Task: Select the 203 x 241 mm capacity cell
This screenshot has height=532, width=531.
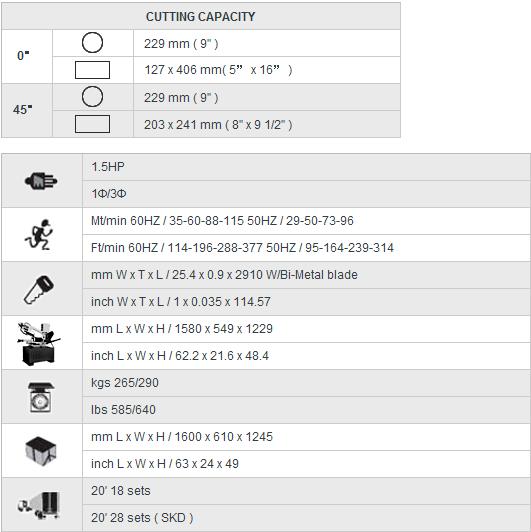Action: (x=267, y=124)
